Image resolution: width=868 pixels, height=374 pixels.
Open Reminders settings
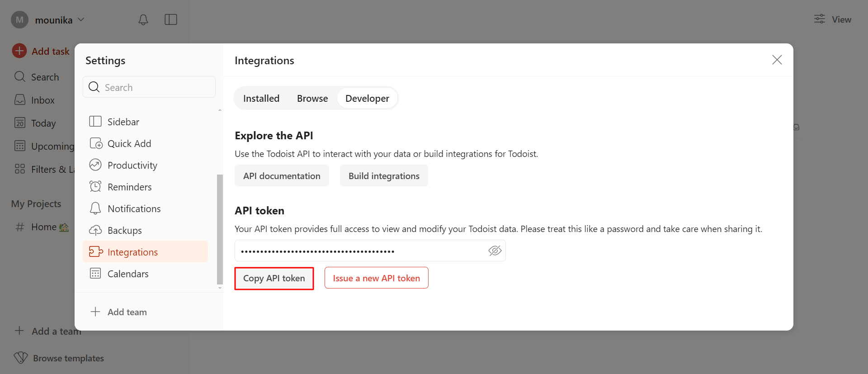pos(129,187)
